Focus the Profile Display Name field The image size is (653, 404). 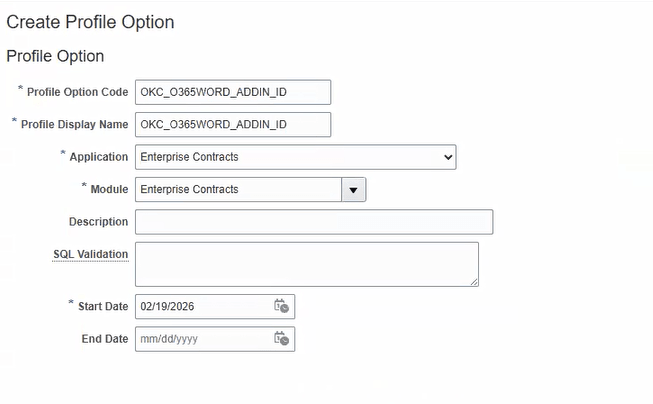pos(233,125)
